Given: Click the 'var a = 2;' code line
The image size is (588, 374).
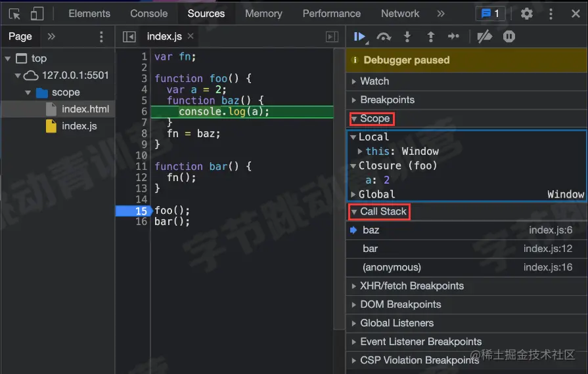Looking at the screenshot, I should [196, 90].
